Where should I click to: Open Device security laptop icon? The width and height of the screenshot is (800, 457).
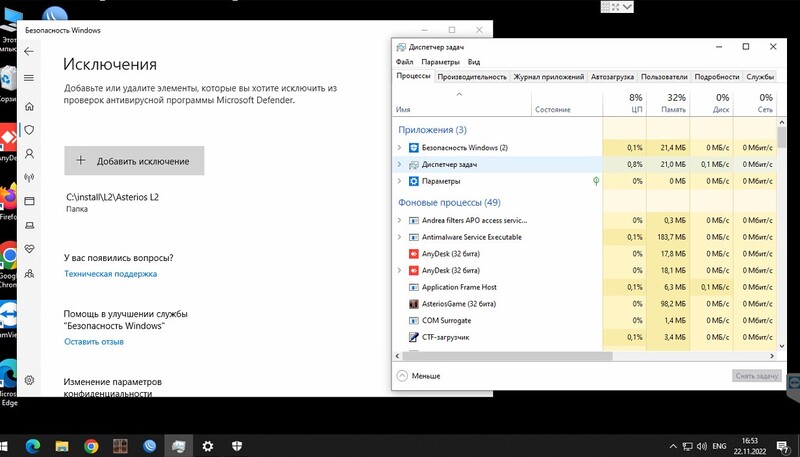click(29, 225)
